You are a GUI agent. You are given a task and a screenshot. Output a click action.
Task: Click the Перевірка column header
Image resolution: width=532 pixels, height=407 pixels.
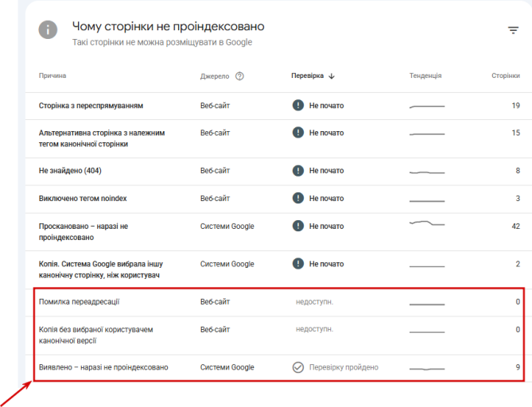click(x=308, y=76)
